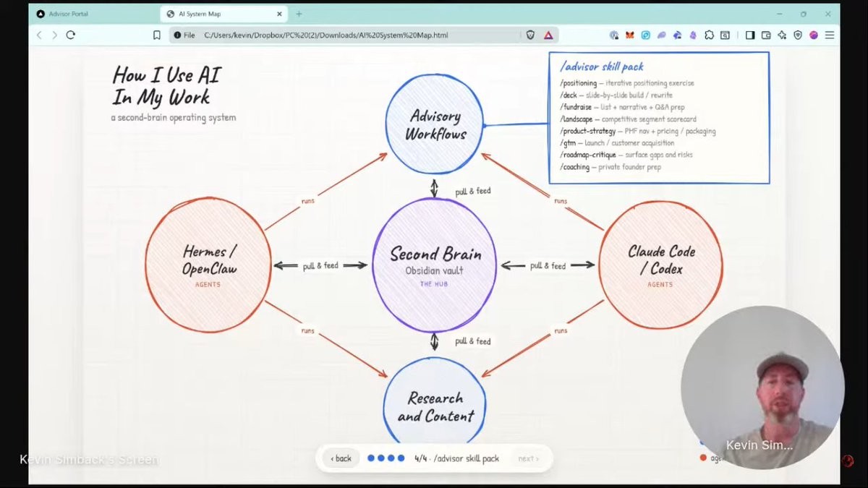Screen dimensions: 868x488
Task: Reload the AI System Map page
Action: [x=71, y=35]
